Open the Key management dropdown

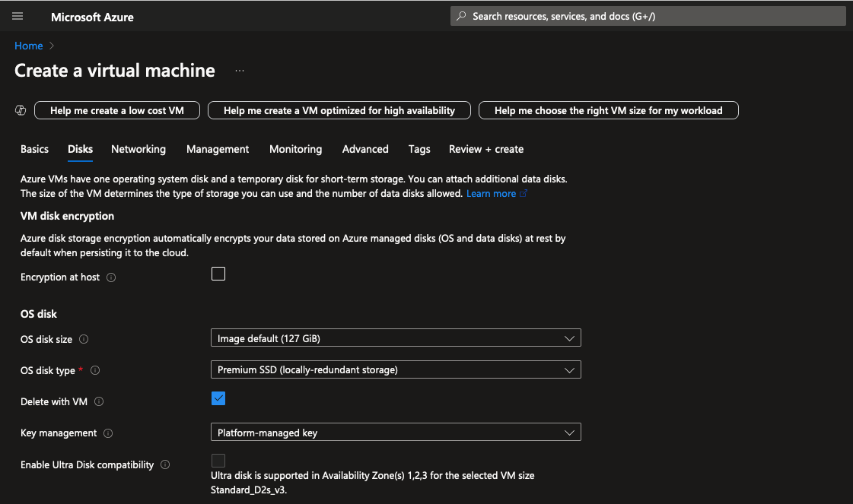point(395,433)
